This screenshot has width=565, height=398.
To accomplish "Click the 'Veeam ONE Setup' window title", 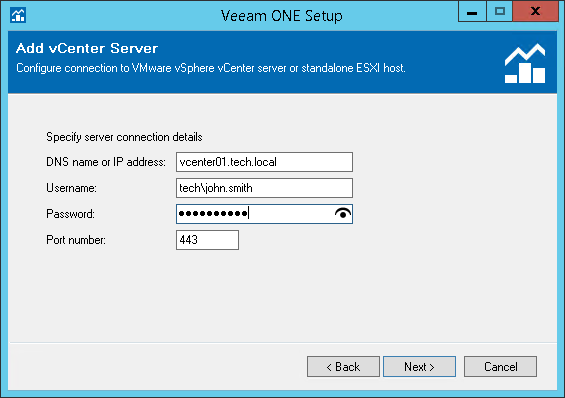I will [281, 16].
